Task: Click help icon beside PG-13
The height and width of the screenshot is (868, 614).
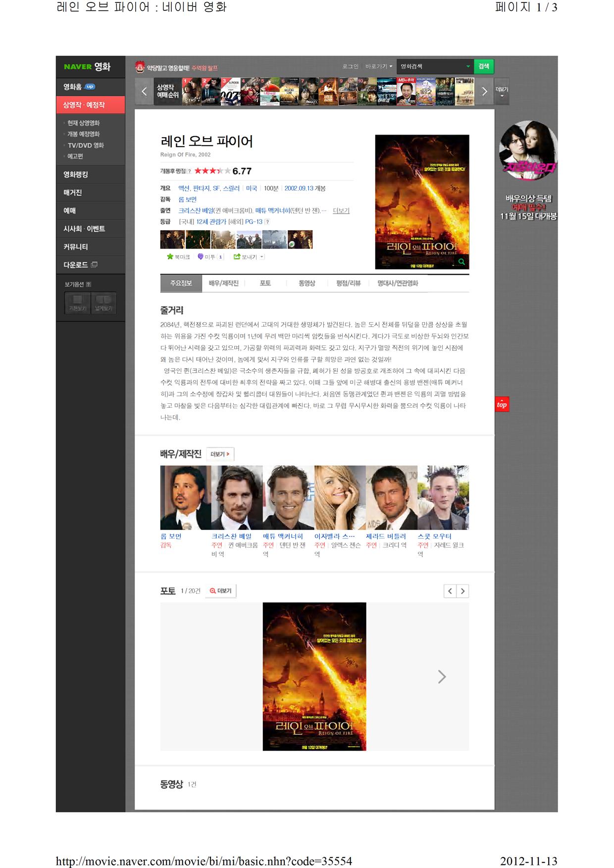Action: click(x=267, y=222)
